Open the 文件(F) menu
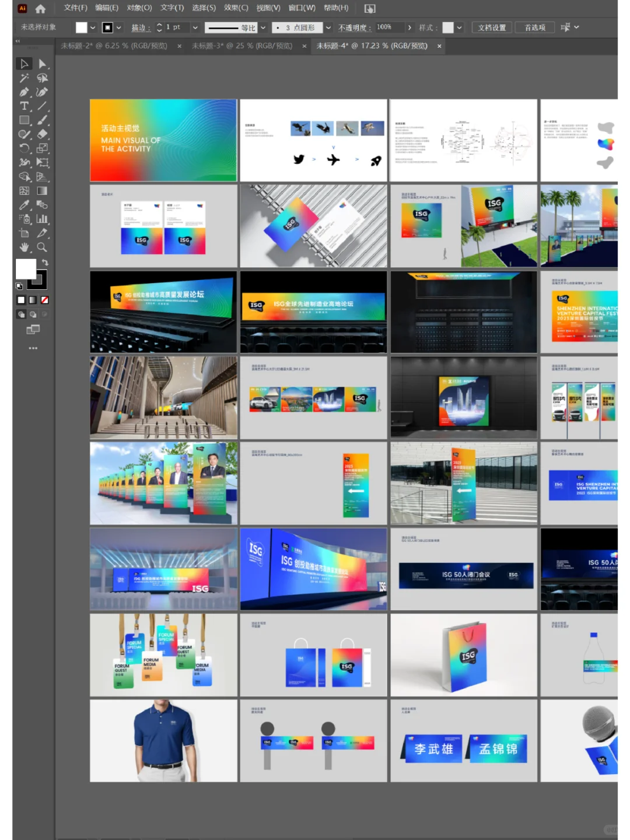Image resolution: width=630 pixels, height=840 pixels. click(75, 8)
